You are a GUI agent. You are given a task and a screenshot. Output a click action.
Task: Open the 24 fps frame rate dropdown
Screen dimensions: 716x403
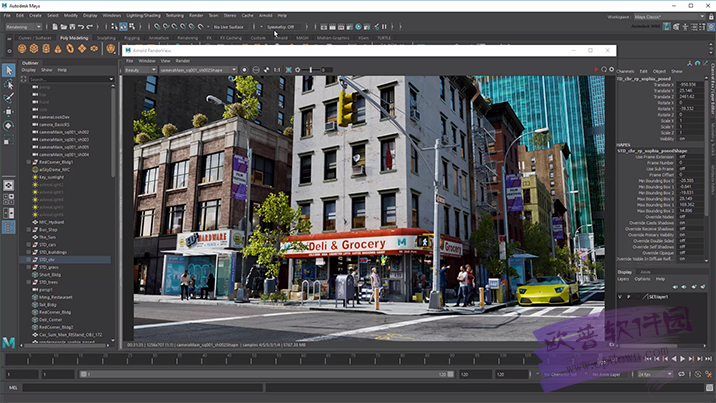click(x=655, y=374)
